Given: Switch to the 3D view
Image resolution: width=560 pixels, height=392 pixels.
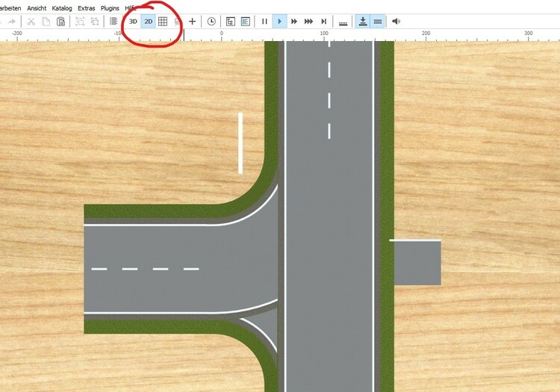Looking at the screenshot, I should 133,22.
